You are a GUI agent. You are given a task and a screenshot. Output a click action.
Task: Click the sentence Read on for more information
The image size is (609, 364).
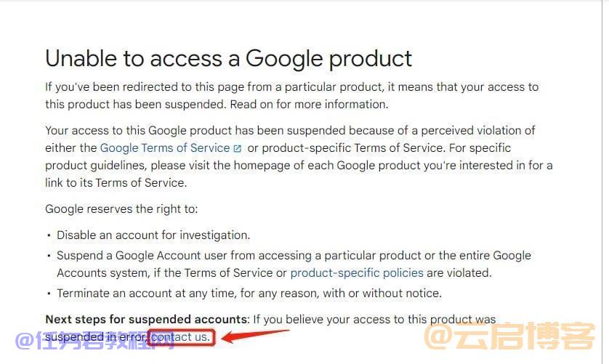[x=309, y=105]
